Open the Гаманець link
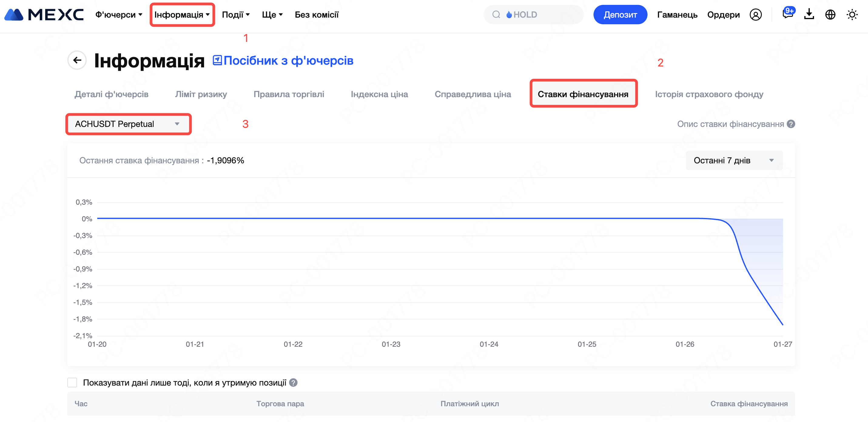 click(x=677, y=15)
